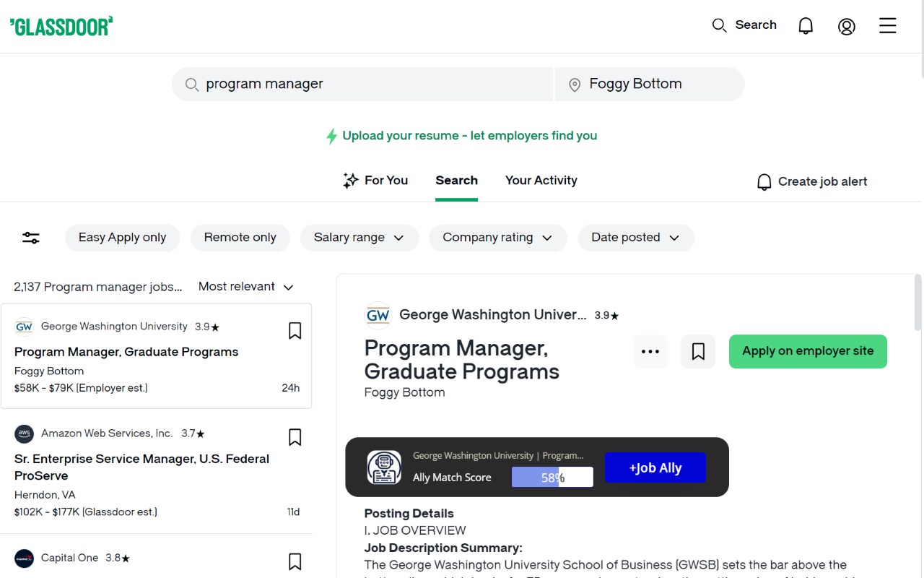Click the Glassdoor logo
The image size is (924, 578).
[x=61, y=27]
